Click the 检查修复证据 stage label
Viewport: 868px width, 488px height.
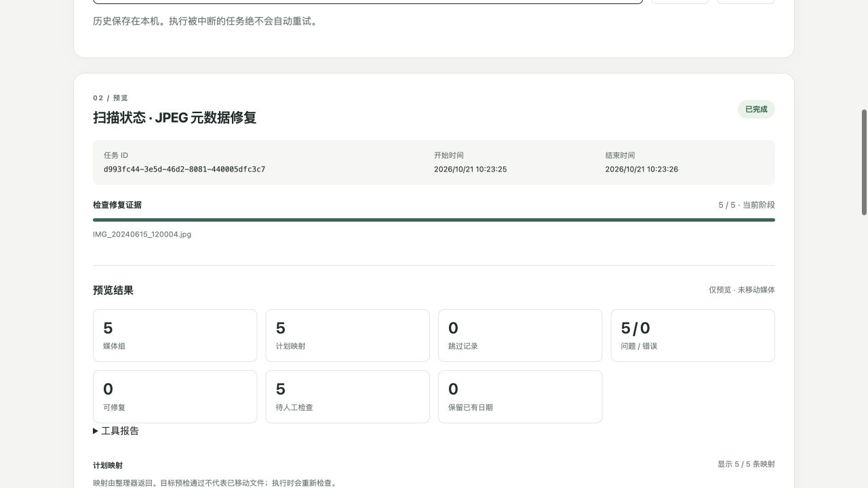117,205
